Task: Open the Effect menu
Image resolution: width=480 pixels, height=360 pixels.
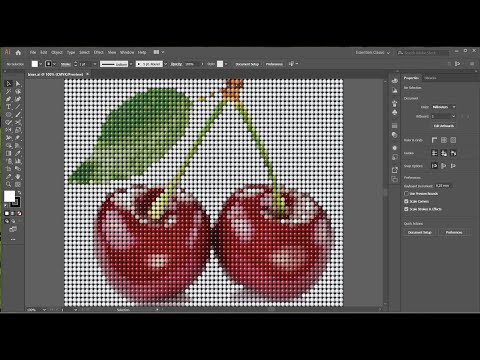Action: [x=98, y=52]
